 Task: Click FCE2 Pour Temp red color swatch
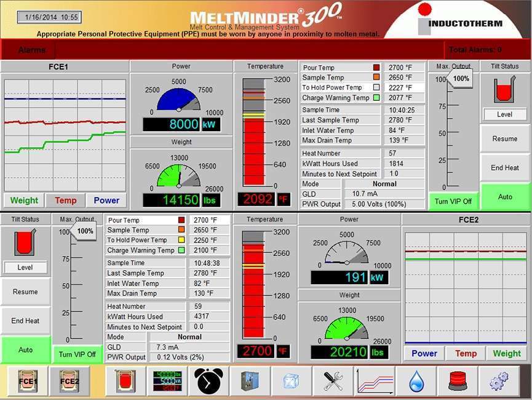click(x=181, y=220)
